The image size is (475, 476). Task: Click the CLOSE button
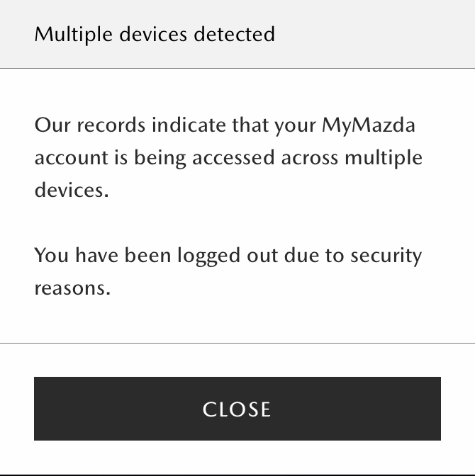pyautogui.click(x=237, y=409)
